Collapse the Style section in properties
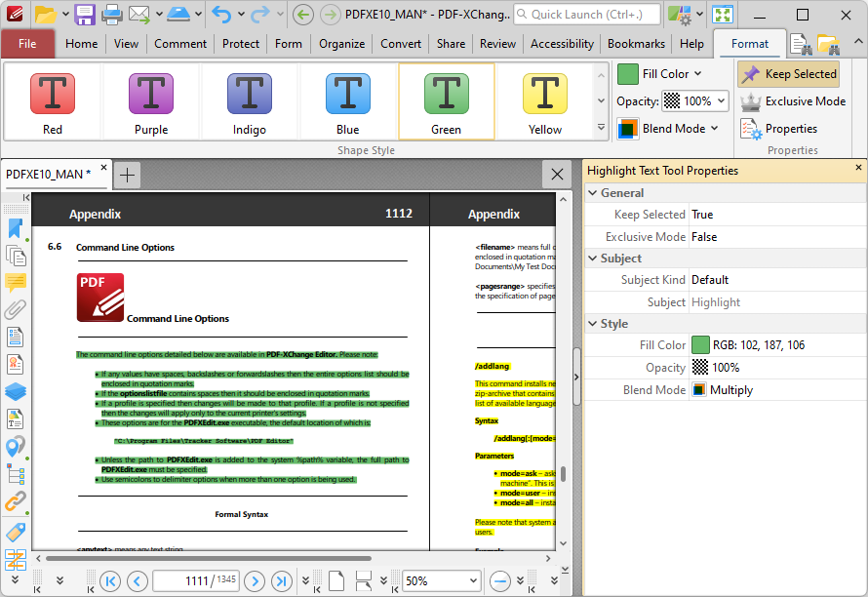868x597 pixels. tap(593, 324)
